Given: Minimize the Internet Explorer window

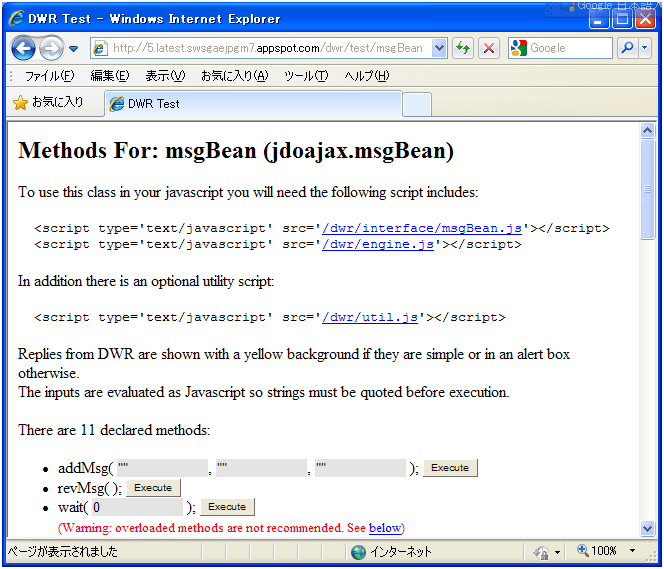Looking at the screenshot, I should point(598,19).
